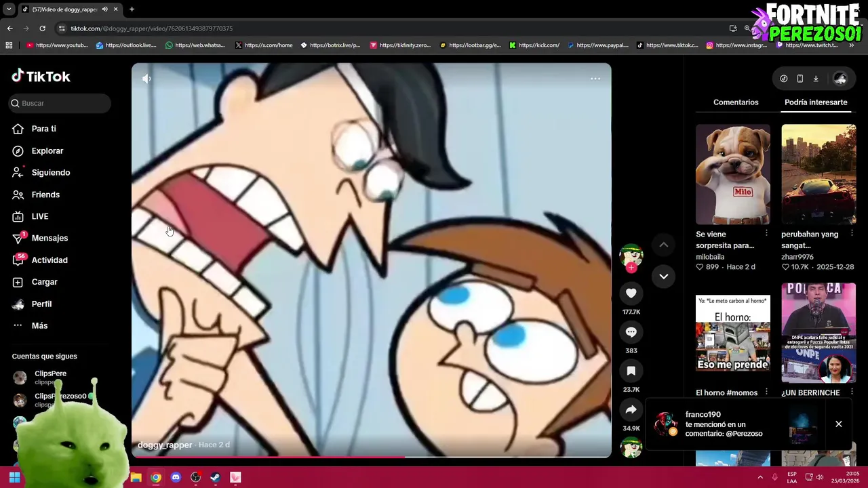Click the download desktop app icon
The width and height of the screenshot is (868, 488).
coord(816,79)
